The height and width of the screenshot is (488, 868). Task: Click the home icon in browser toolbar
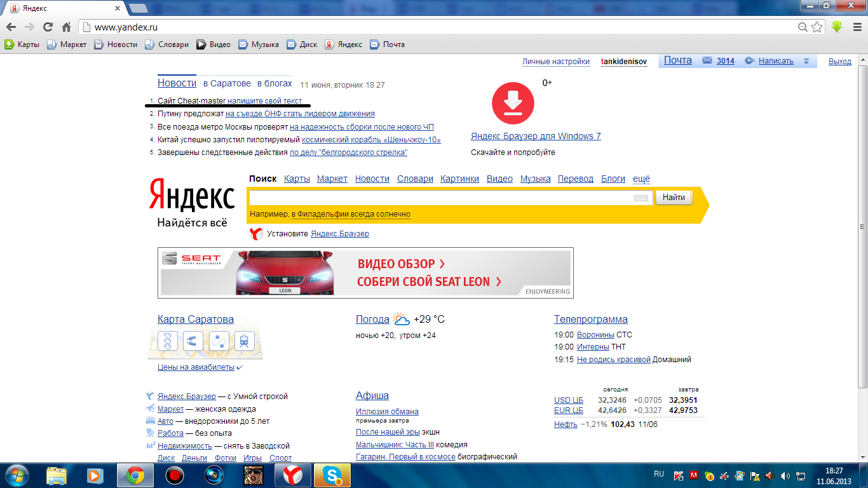66,27
